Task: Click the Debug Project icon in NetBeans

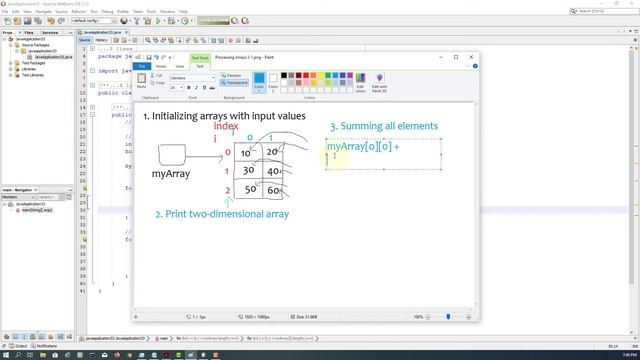Action: click(171, 21)
